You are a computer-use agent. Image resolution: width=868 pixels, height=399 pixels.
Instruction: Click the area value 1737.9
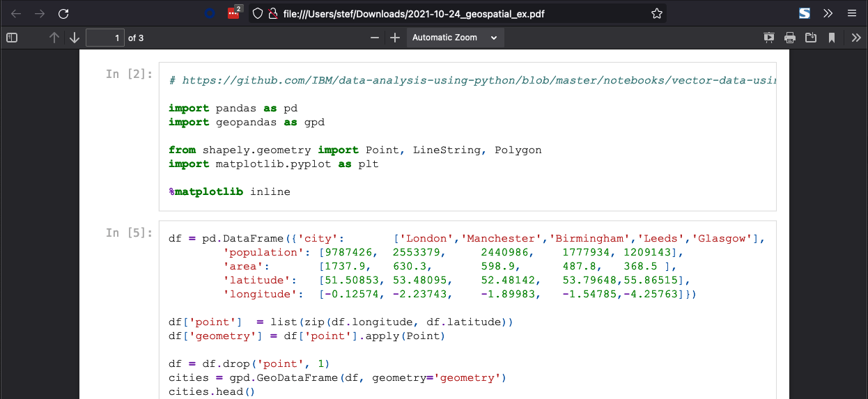[346, 267]
